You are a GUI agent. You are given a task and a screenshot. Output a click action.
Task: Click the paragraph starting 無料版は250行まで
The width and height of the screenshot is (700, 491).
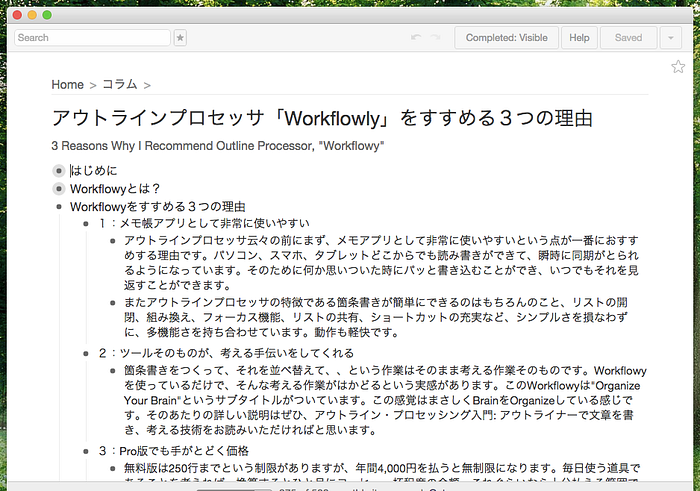click(382, 471)
